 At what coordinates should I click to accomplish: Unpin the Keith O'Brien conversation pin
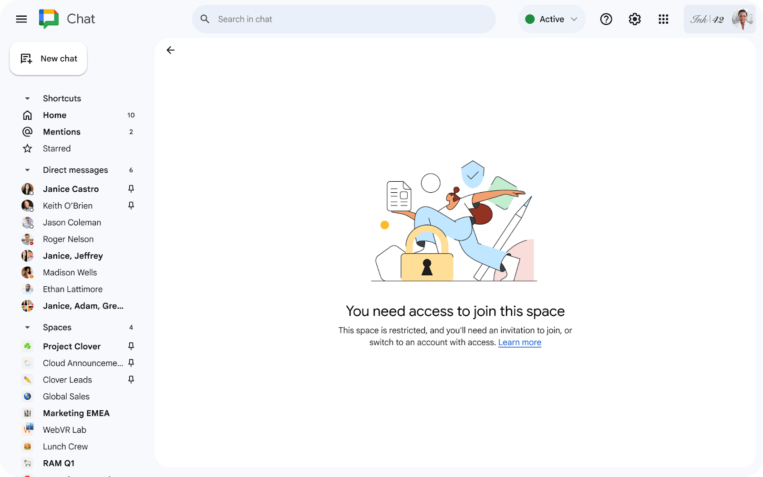click(x=131, y=205)
